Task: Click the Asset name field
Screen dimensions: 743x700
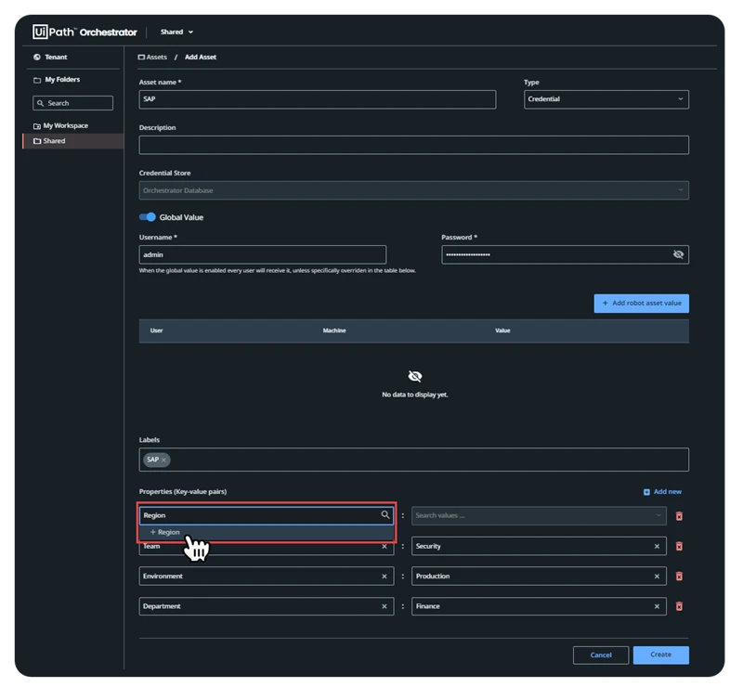Action: tap(318, 99)
